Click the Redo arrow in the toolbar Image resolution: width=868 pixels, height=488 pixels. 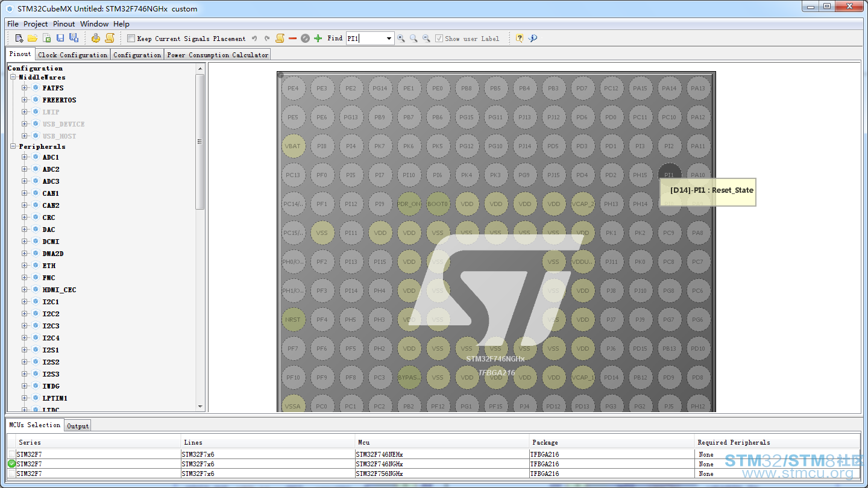[x=267, y=39]
